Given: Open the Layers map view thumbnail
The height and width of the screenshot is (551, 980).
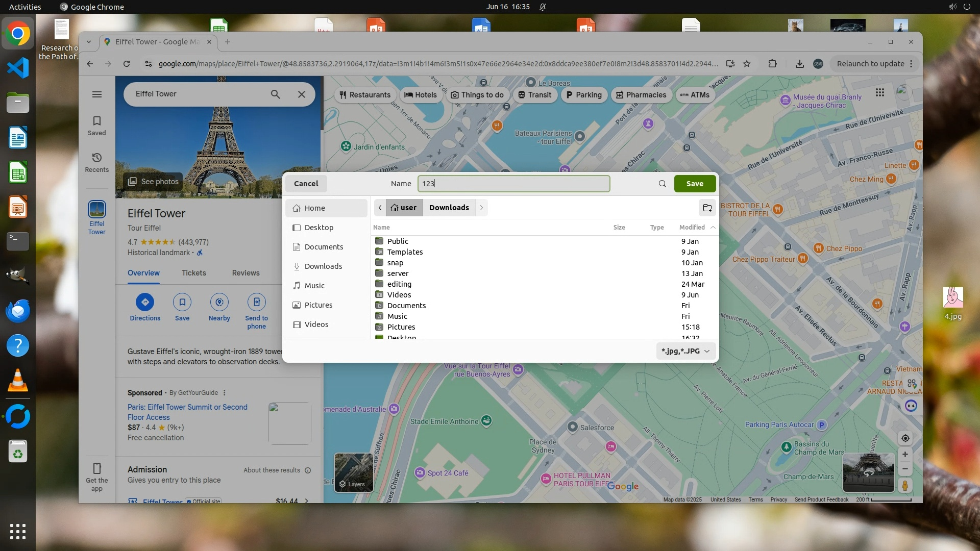Looking at the screenshot, I should pyautogui.click(x=353, y=472).
